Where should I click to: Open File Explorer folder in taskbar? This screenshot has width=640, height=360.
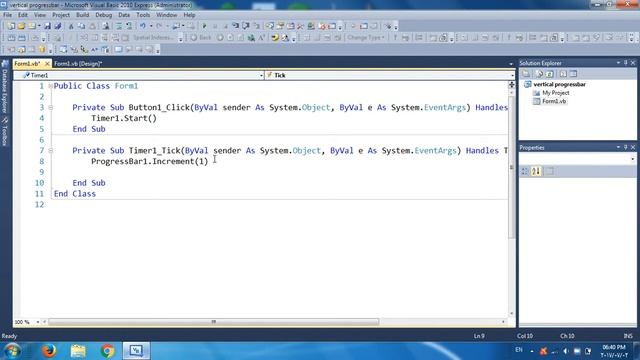pyautogui.click(x=78, y=351)
